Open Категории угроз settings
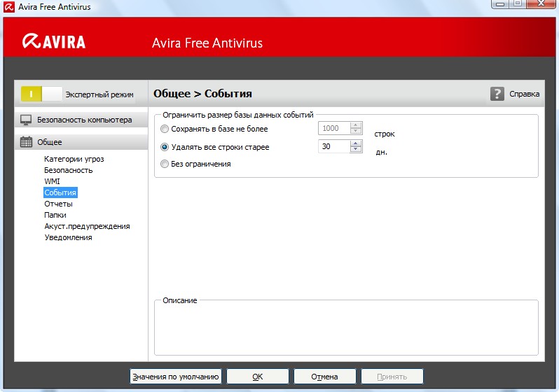Image resolution: width=559 pixels, height=392 pixels. tap(74, 159)
